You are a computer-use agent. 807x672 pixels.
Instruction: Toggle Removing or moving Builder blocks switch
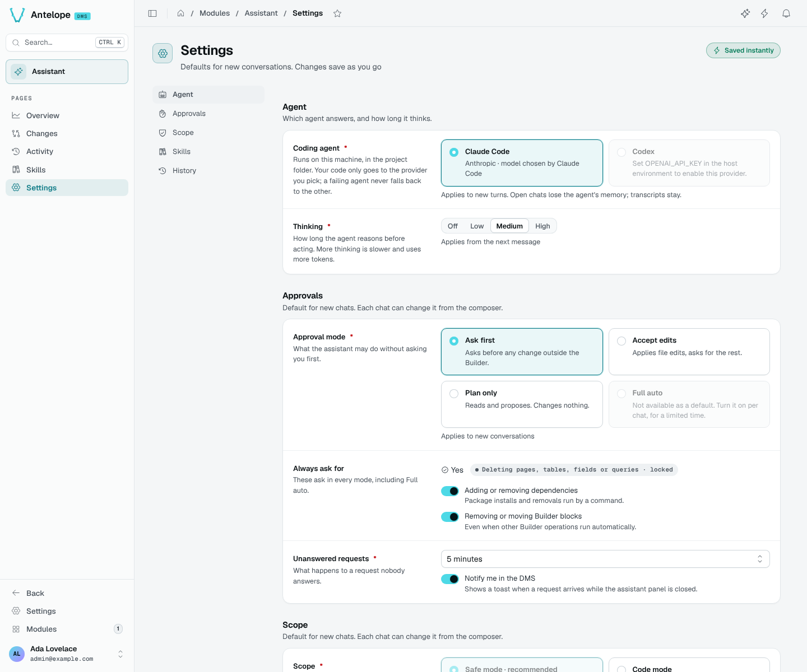pyautogui.click(x=450, y=517)
